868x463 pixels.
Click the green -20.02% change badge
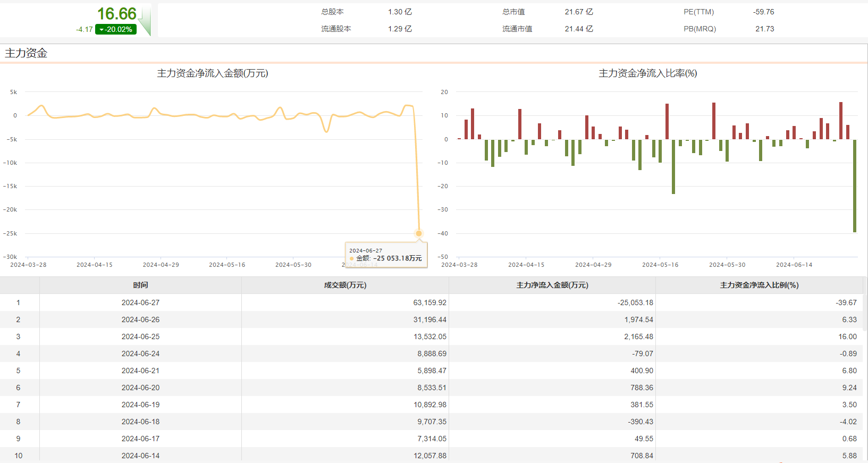point(116,30)
